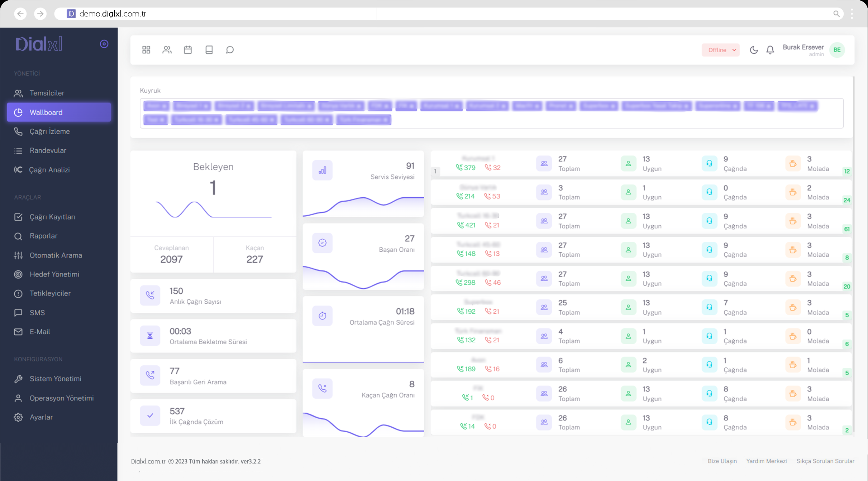
Task: Click the Hedef Yönetimi target icon
Action: point(18,274)
